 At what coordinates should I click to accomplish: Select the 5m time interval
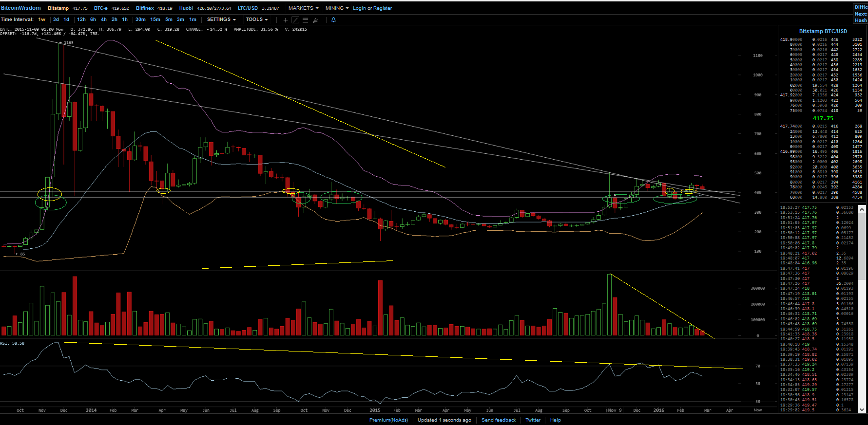169,19
